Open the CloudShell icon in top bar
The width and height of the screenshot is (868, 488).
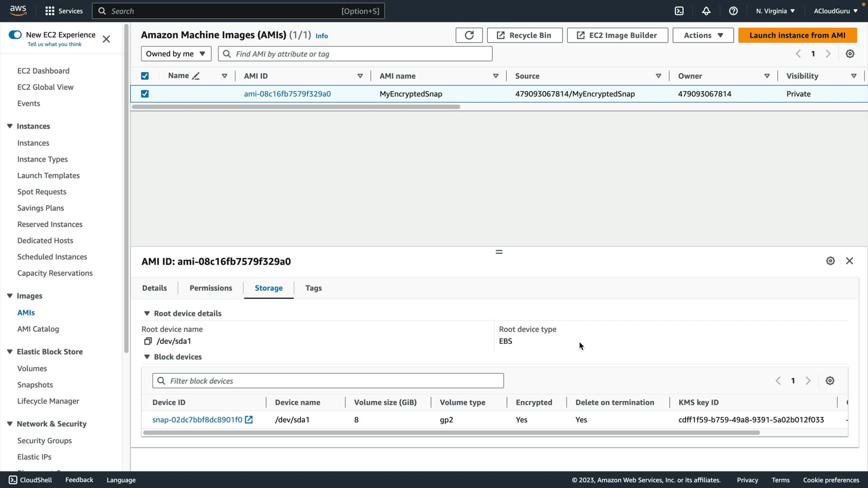click(679, 11)
